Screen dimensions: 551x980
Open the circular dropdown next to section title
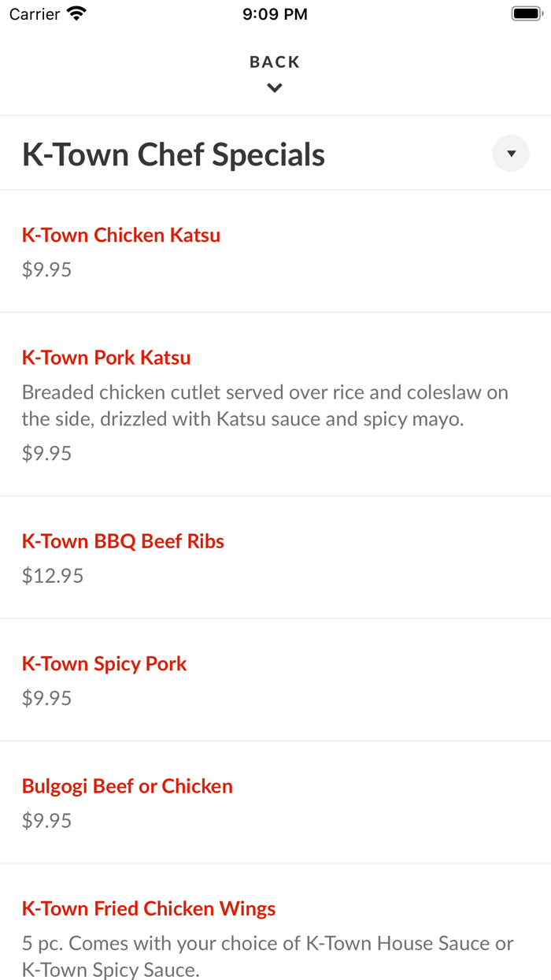pyautogui.click(x=510, y=153)
